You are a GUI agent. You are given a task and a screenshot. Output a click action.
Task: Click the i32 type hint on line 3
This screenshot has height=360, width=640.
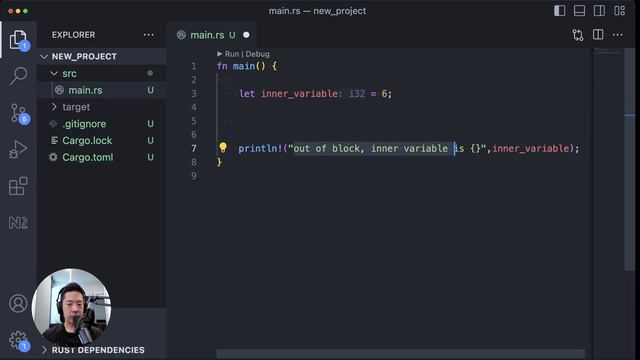pos(357,94)
